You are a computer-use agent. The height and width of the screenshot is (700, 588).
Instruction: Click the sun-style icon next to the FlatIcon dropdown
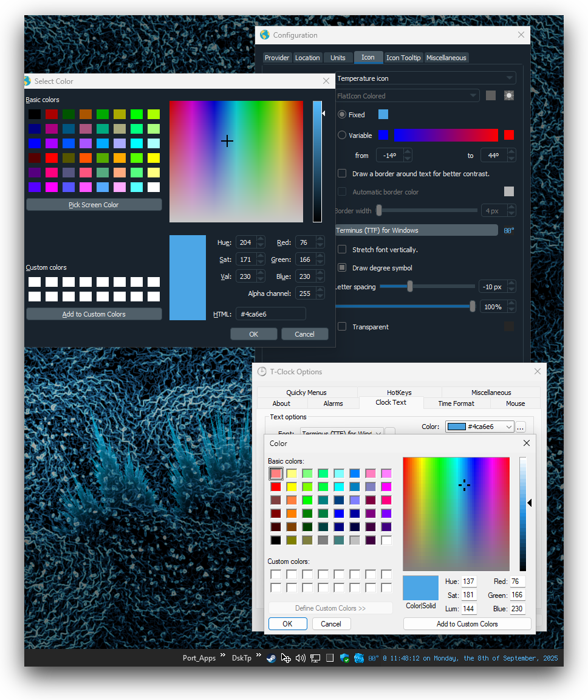coord(508,95)
